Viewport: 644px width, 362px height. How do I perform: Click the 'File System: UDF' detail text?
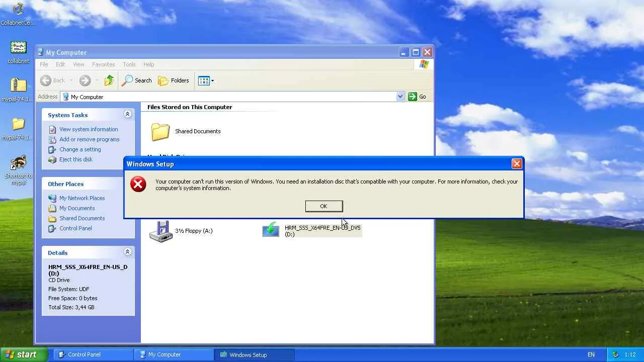tap(69, 289)
